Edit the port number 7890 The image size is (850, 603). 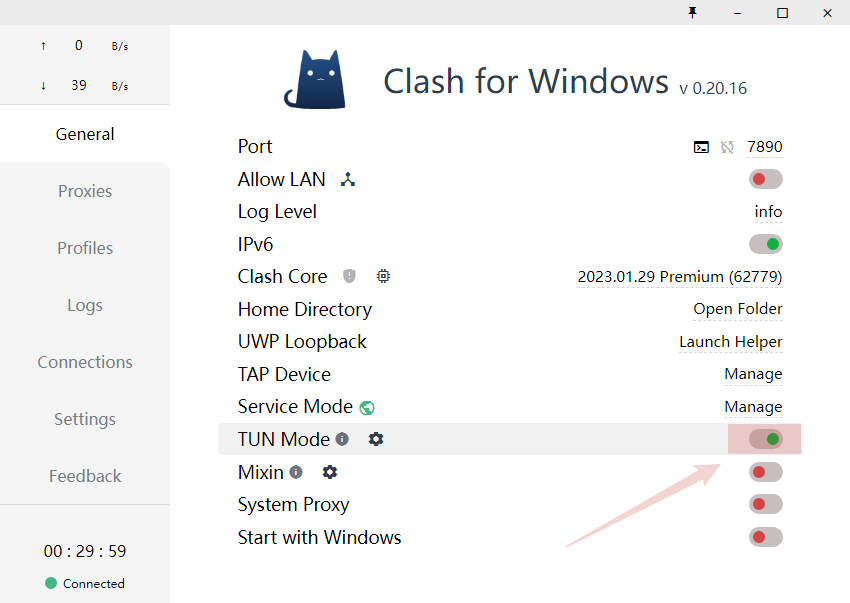point(764,147)
